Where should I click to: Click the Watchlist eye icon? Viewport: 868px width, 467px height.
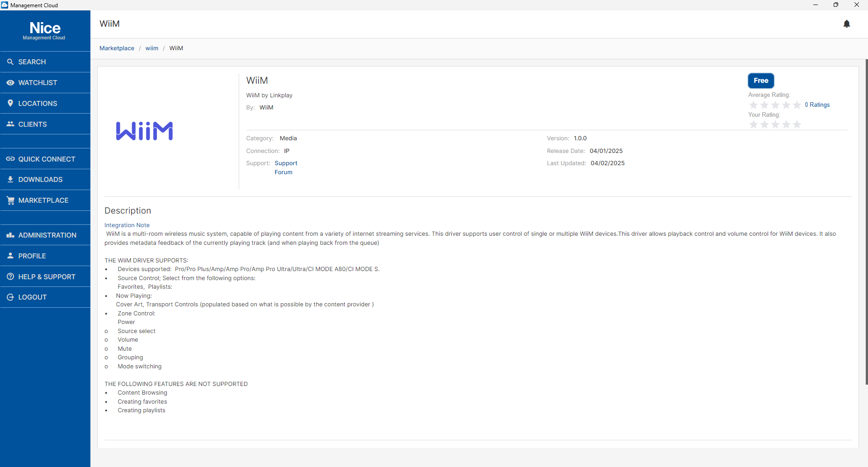pos(10,82)
